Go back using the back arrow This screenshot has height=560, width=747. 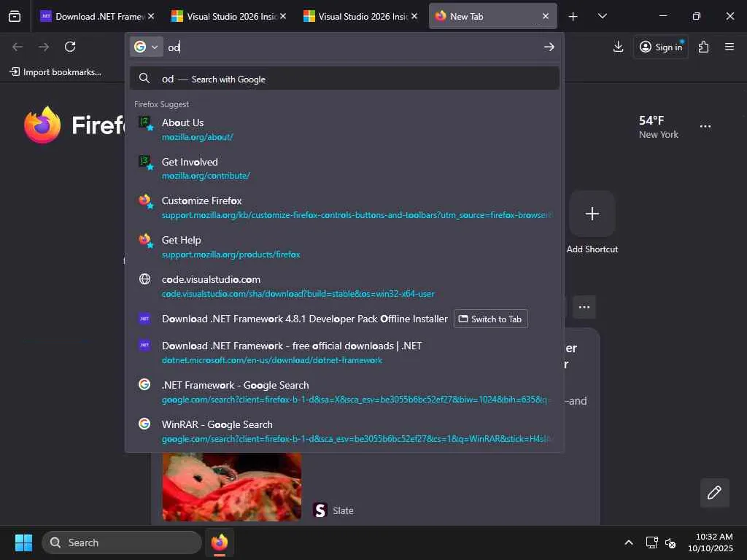point(18,47)
